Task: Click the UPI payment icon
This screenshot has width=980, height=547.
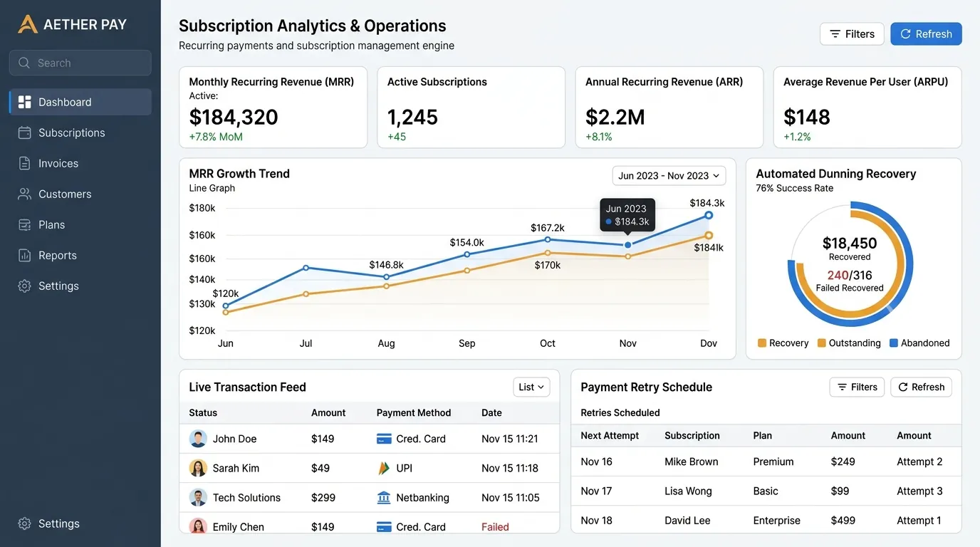Action: (384, 468)
